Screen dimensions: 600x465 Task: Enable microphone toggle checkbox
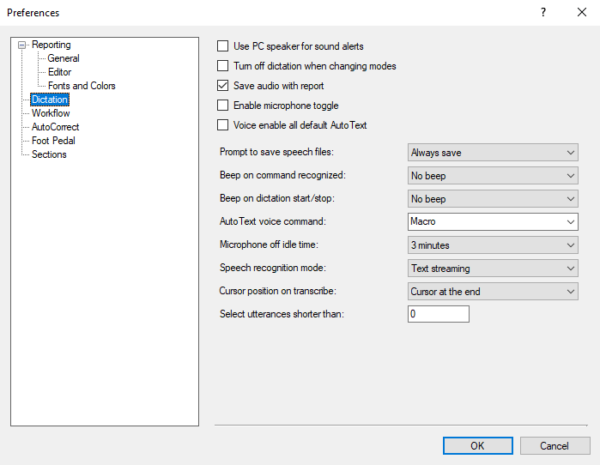pos(224,105)
